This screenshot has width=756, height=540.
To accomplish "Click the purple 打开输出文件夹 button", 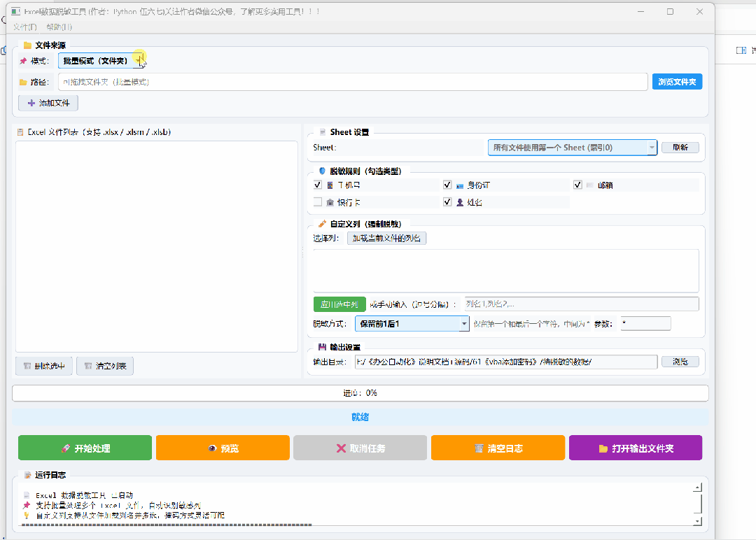I will [636, 448].
